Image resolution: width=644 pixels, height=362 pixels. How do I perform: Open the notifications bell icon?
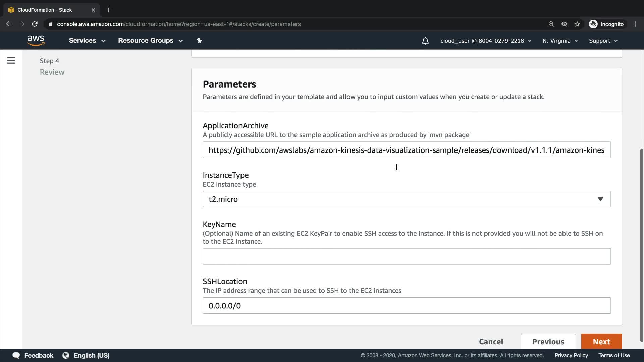tap(425, 41)
